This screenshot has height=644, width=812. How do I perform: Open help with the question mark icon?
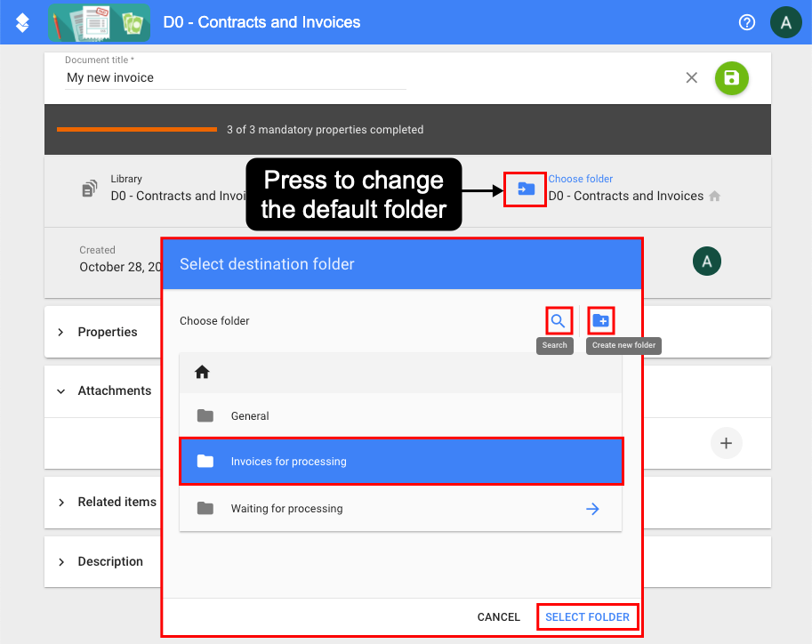tap(746, 22)
